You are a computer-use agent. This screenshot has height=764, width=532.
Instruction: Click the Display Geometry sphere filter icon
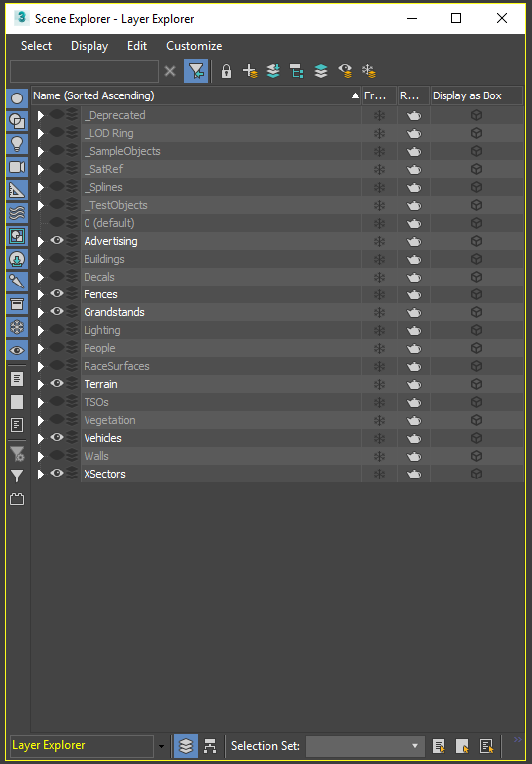[x=17, y=98]
